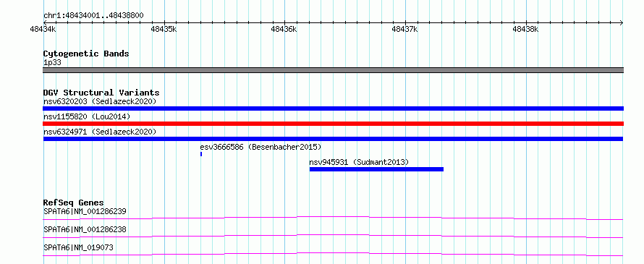Screen dimensions: 644x264
Task: Open SPATA6|NM_019073 transcript label
Action: click(x=78, y=247)
